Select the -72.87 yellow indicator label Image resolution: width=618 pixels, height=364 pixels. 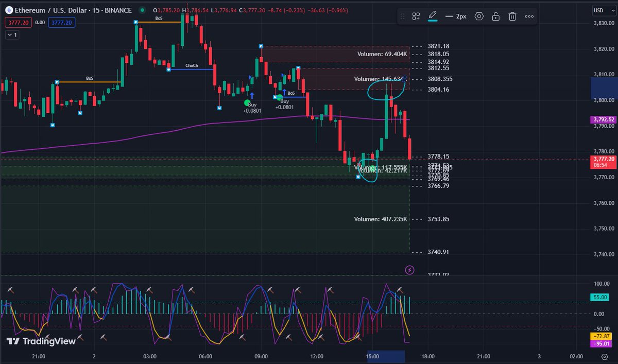602,336
